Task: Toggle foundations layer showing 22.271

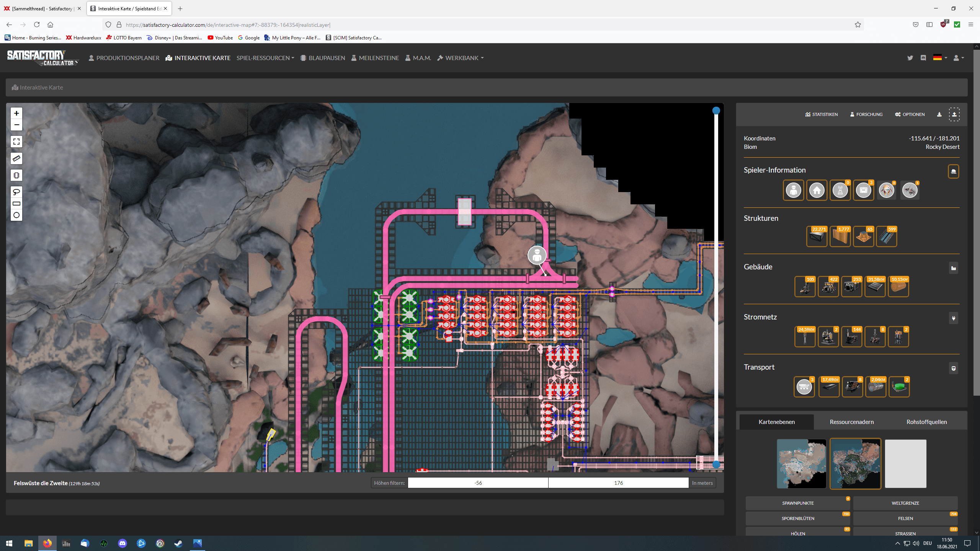Action: (x=817, y=237)
